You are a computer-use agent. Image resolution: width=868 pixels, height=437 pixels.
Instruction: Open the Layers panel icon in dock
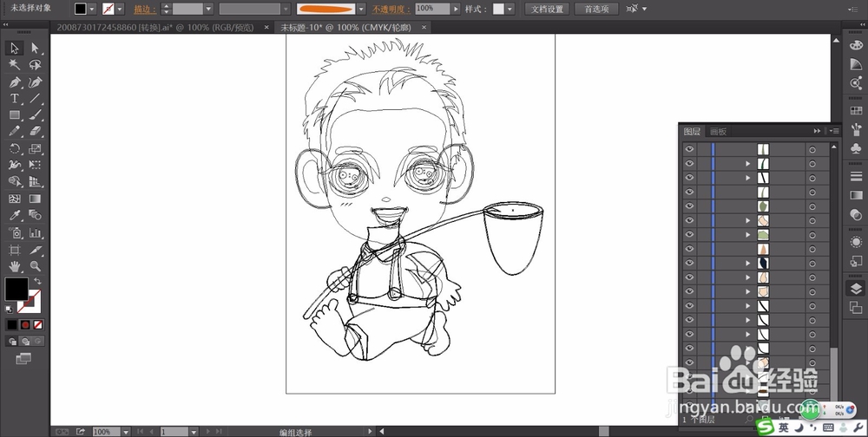856,289
